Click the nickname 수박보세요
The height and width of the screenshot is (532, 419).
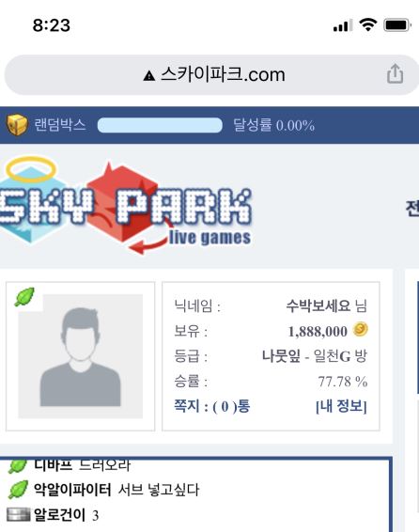click(318, 305)
